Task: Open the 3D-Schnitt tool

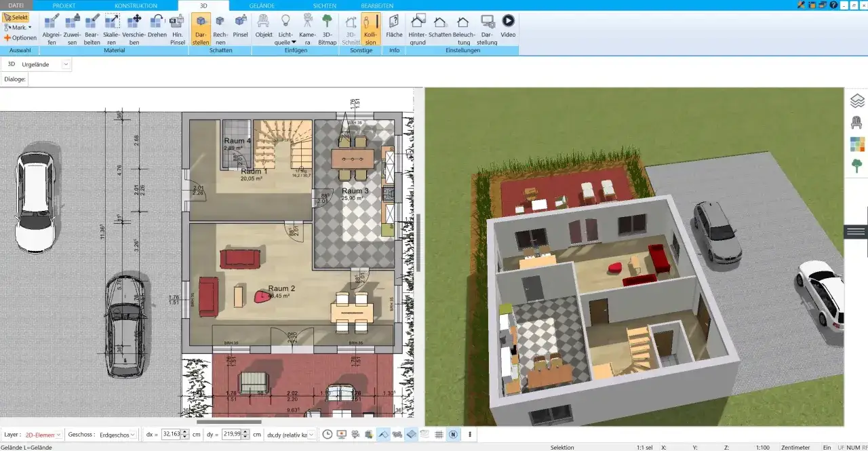Action: [351, 29]
